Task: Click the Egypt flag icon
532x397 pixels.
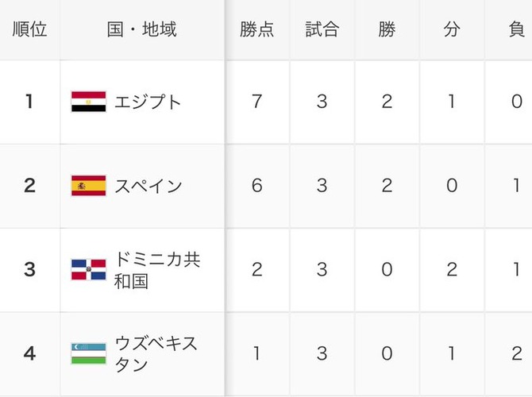Action: pos(89,102)
